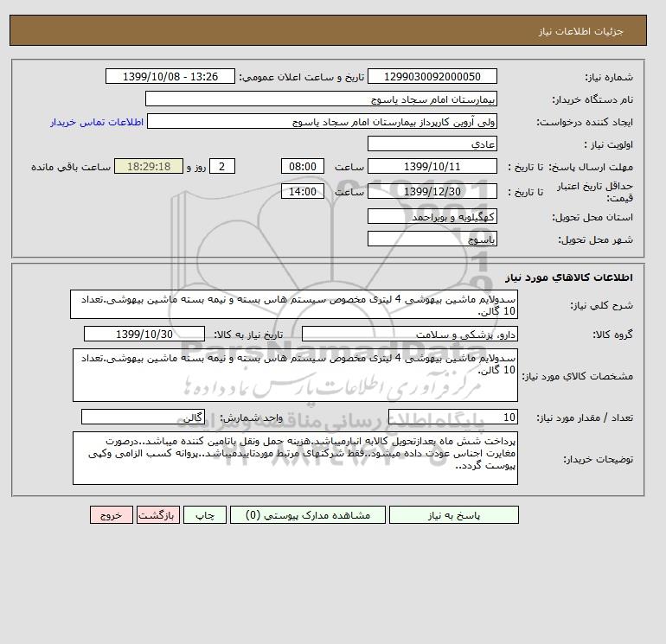Click the remaining days field showing 2
Screen dimensions: 666x644
point(221,167)
